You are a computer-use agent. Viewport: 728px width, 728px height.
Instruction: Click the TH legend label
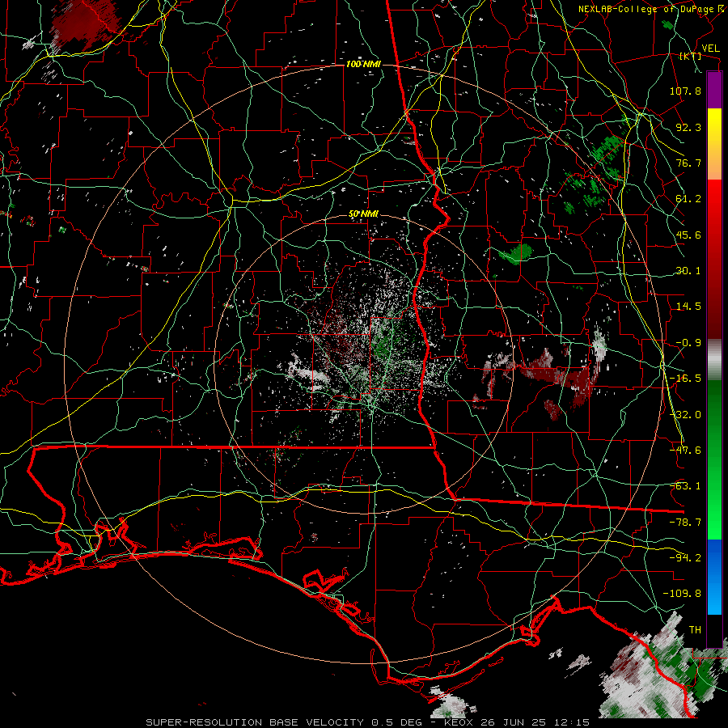(695, 630)
